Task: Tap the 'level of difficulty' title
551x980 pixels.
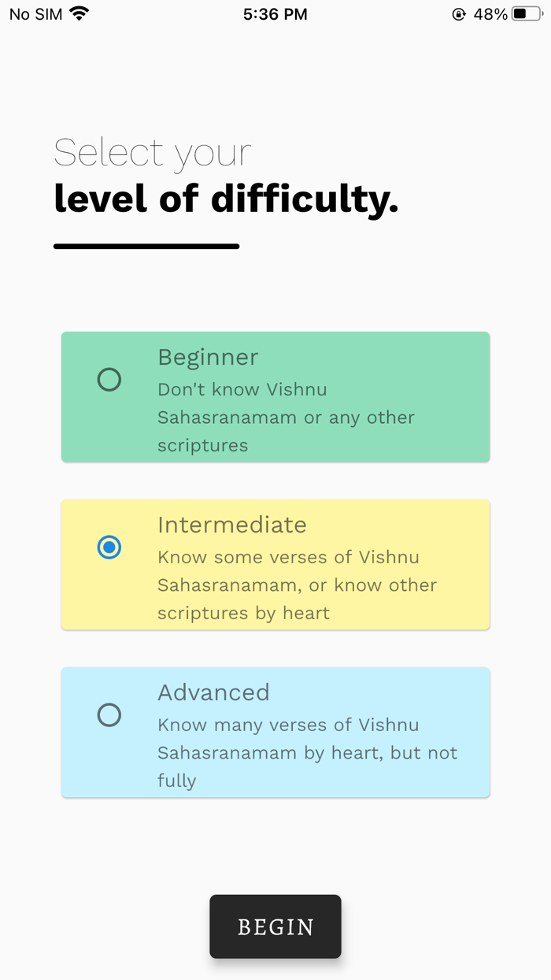Action: [x=226, y=199]
